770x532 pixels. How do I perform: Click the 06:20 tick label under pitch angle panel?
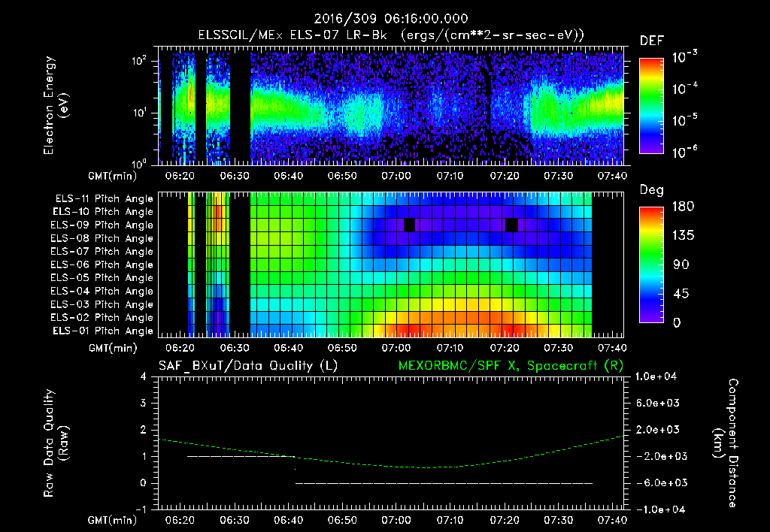[180, 348]
